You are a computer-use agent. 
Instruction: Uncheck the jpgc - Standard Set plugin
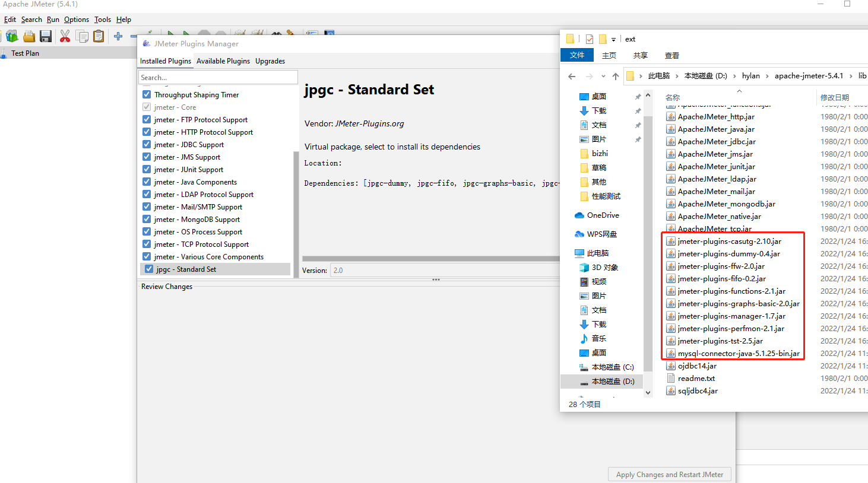(x=149, y=269)
